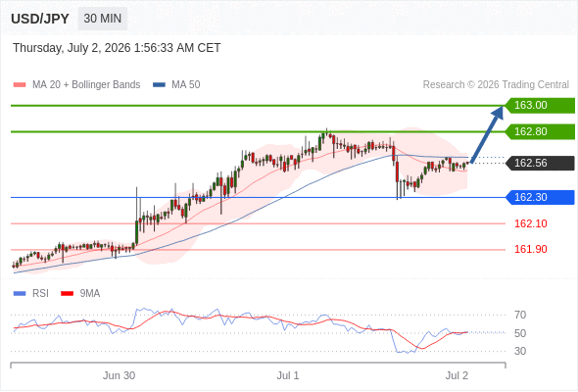Click the 30 MIN timeframe badge

[103, 19]
